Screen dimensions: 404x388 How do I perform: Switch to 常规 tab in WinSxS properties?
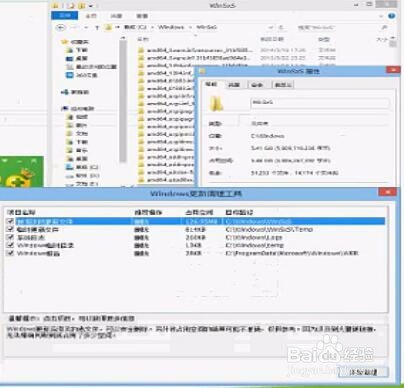(211, 84)
